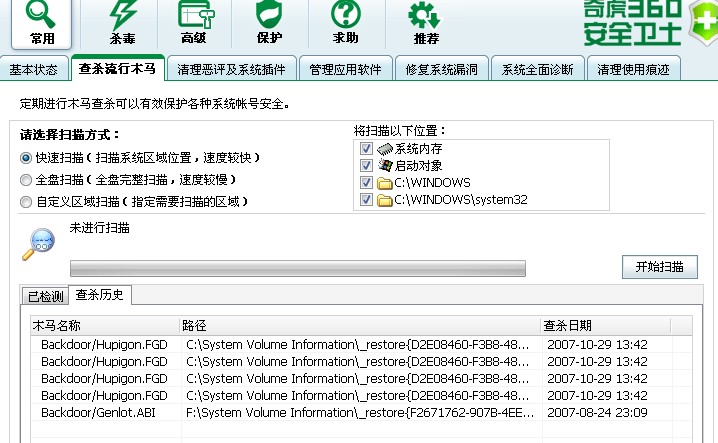Screen dimensions: 718x443
Task: Click the scan status magnifier icon
Action: [38, 244]
